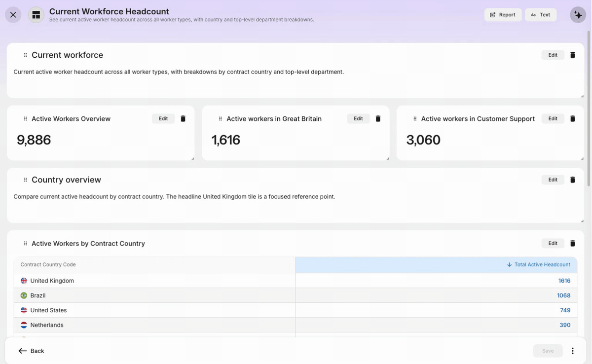The image size is (592, 364).
Task: Click Active Workers Overview drag handle
Action: (x=26, y=119)
